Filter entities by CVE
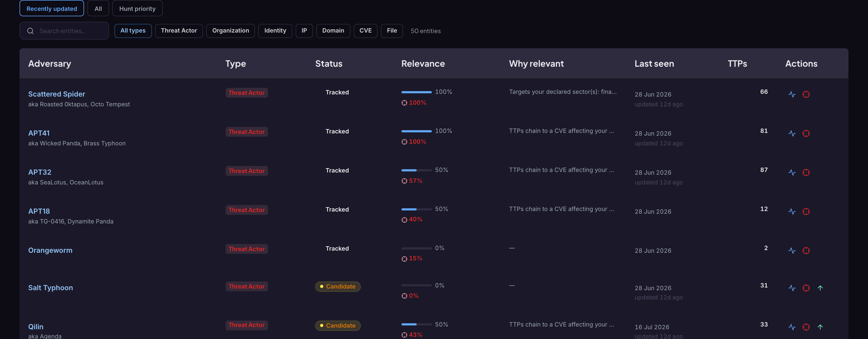The image size is (868, 339). [x=366, y=31]
